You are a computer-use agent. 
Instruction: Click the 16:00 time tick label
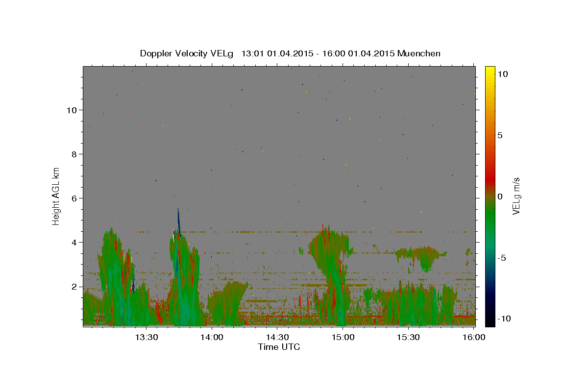473,337
